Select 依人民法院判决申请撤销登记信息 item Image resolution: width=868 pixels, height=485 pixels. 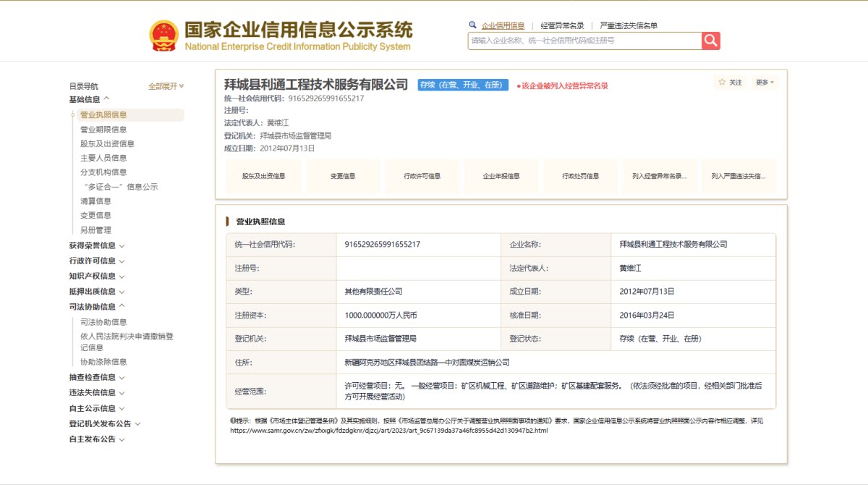(x=127, y=342)
